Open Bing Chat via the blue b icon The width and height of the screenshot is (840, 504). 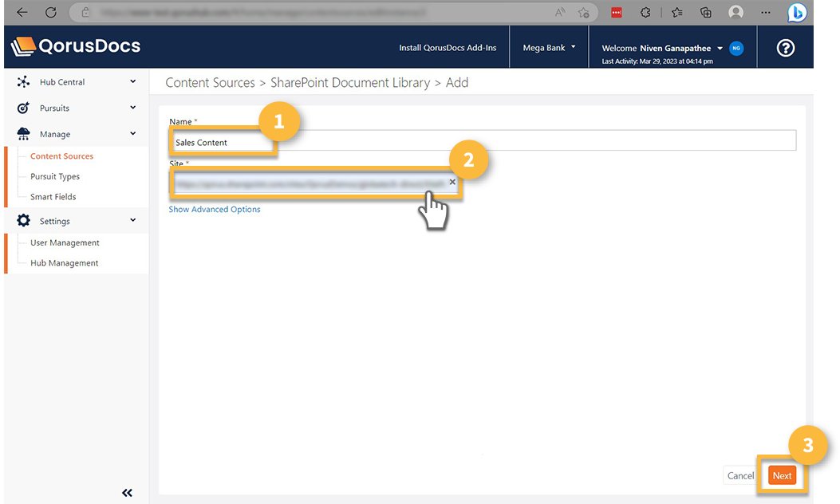click(x=797, y=12)
